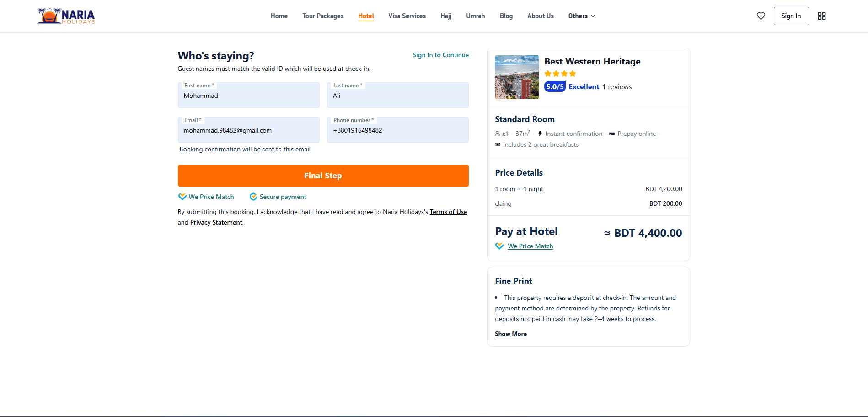Image resolution: width=868 pixels, height=417 pixels.
Task: Open the Blog menu item
Action: pyautogui.click(x=506, y=16)
